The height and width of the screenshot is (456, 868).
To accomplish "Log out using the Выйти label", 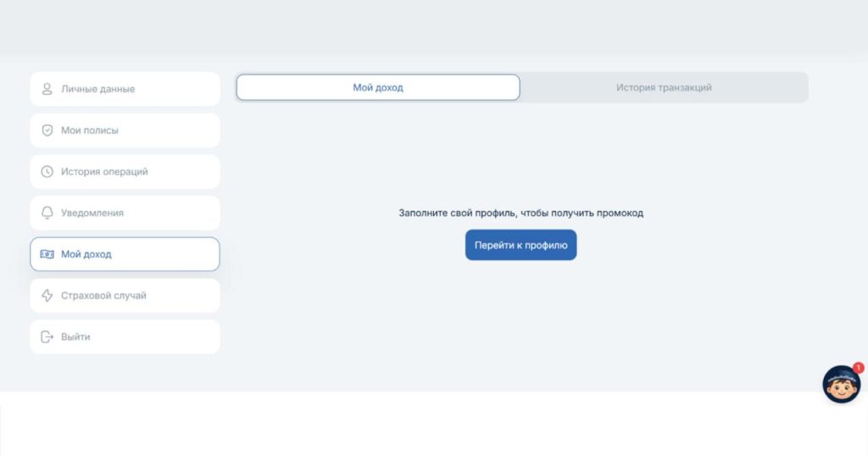I will [75, 336].
